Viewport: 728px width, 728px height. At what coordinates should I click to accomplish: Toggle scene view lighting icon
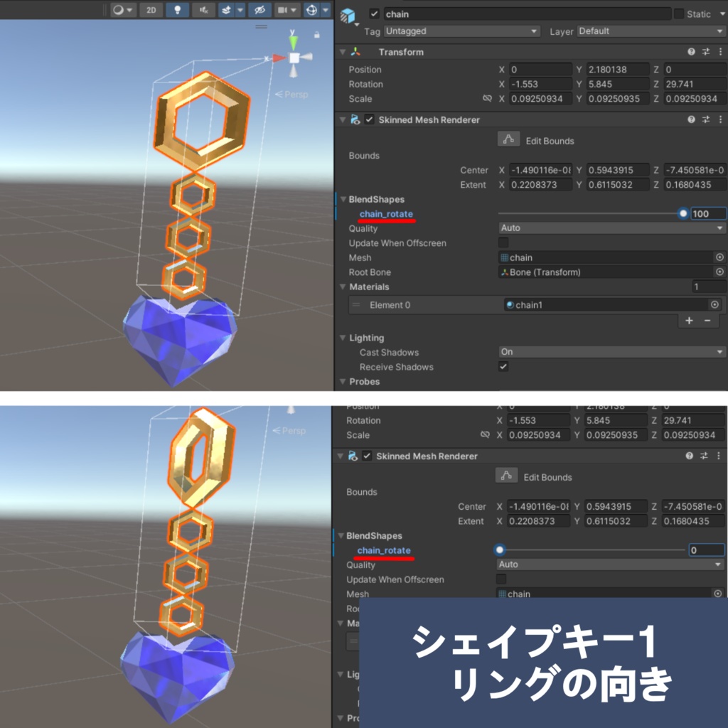[177, 10]
